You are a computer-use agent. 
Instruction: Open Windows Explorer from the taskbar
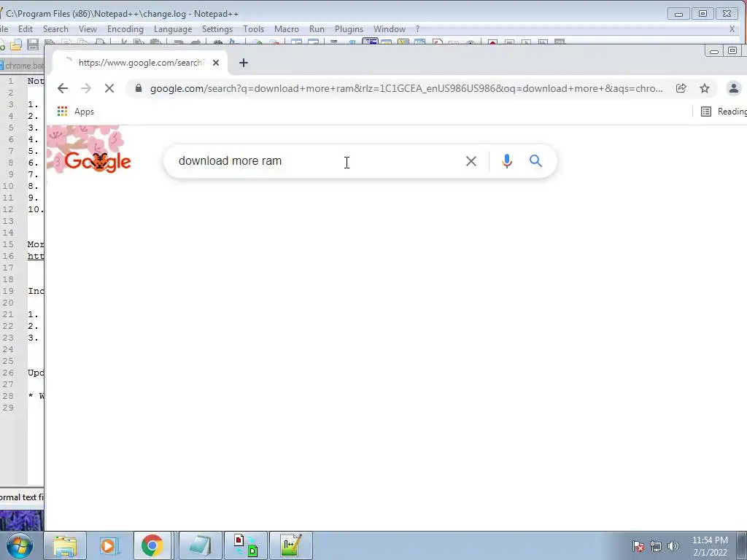pyautogui.click(x=65, y=545)
